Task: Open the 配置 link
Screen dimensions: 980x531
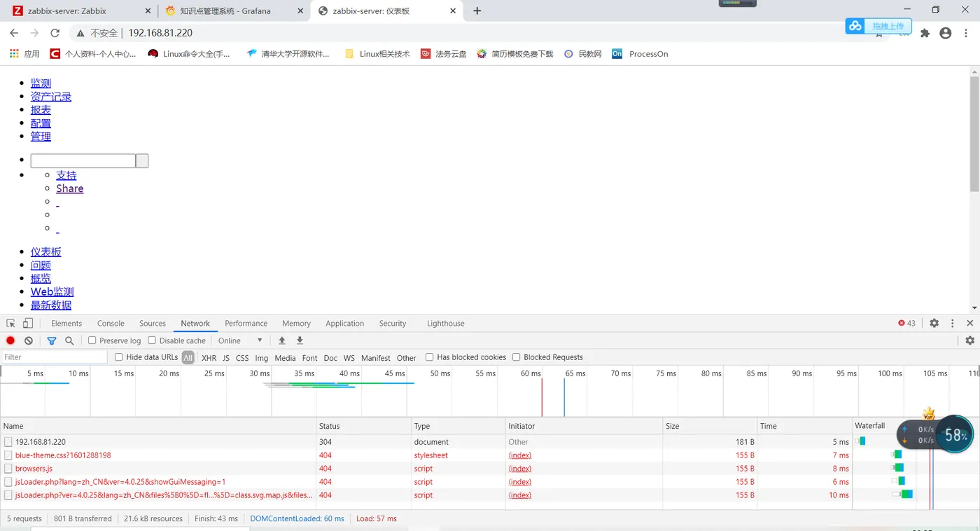Action: click(41, 123)
